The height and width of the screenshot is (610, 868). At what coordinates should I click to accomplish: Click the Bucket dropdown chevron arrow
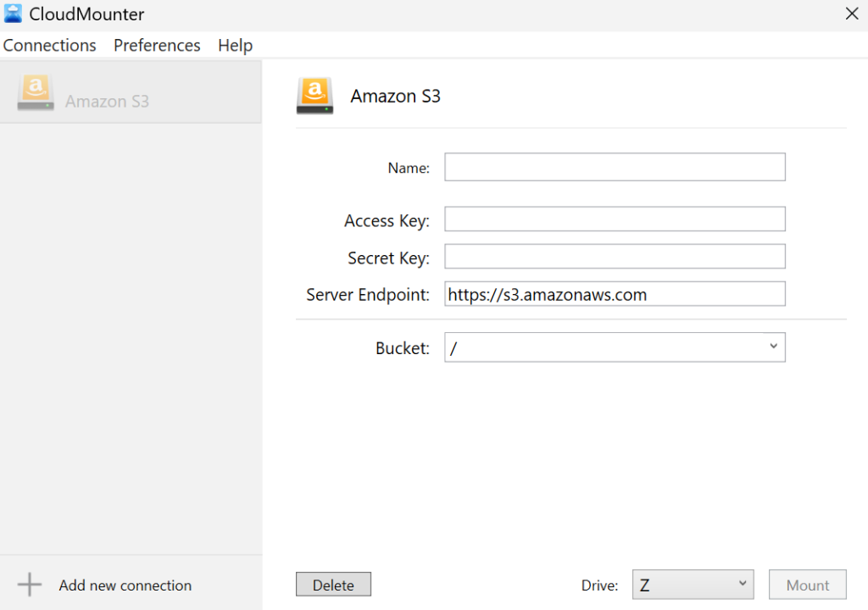[x=772, y=347]
